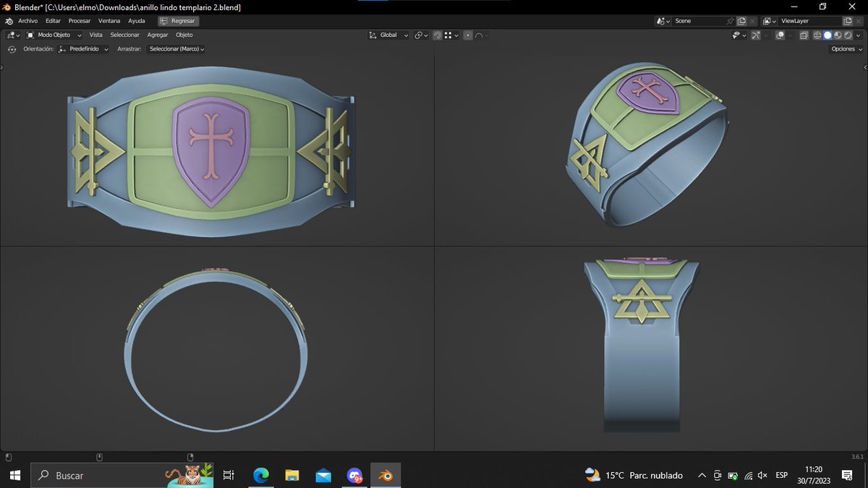Click the remove ViewLayer X icon
Viewport: 868px width, 488px height.
click(859, 21)
